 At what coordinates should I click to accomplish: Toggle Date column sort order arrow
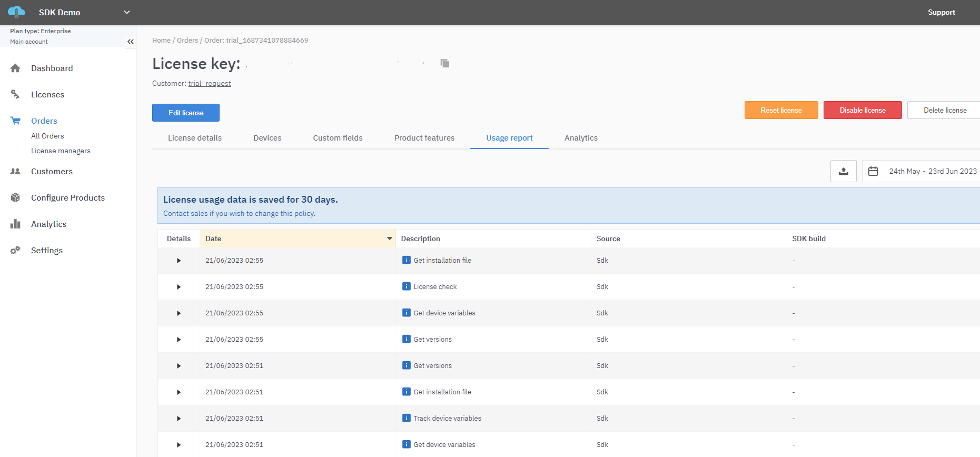[389, 239]
